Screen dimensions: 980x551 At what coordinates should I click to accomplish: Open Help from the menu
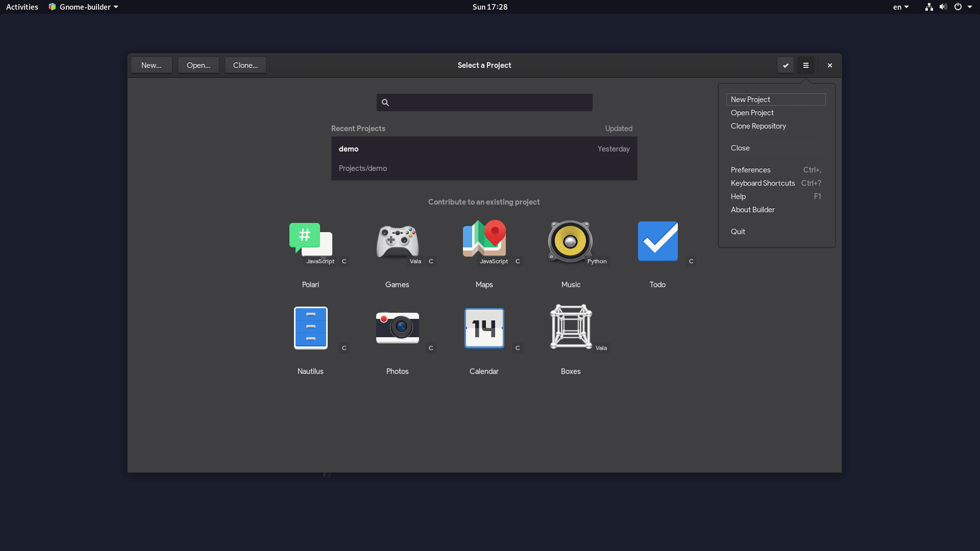776,196
